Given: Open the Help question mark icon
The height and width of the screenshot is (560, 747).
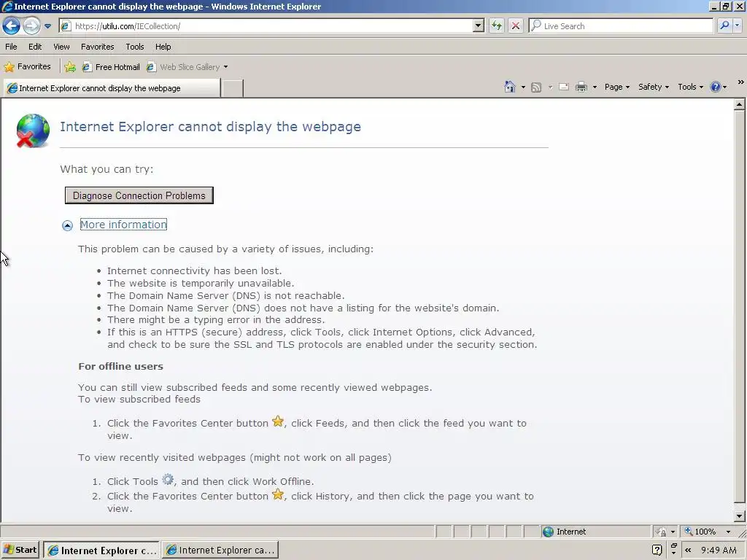Looking at the screenshot, I should tap(715, 87).
